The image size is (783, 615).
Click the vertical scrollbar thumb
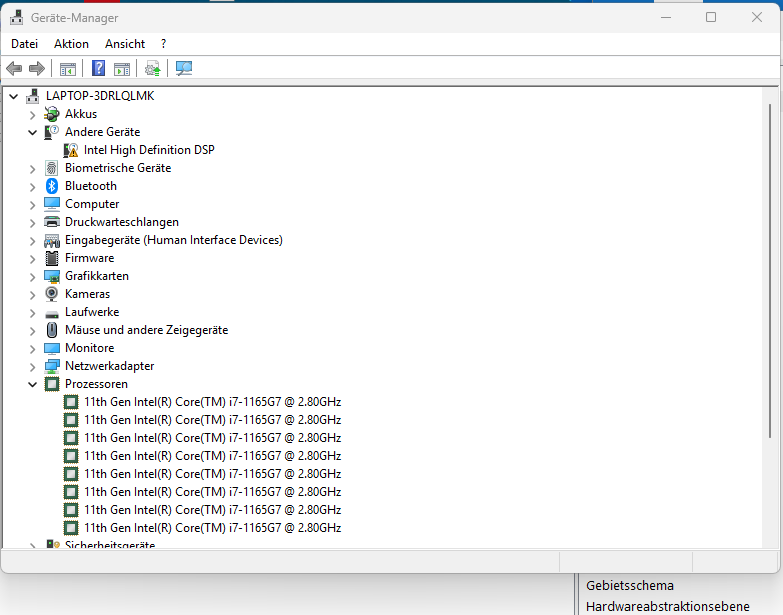pyautogui.click(x=770, y=272)
